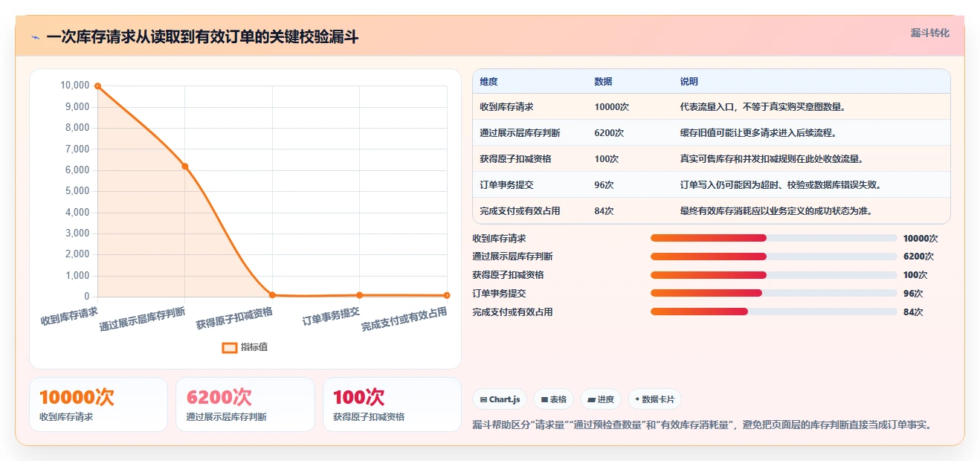Select the 表格 tag chip
Image resolution: width=980 pixels, height=461 pixels.
(x=553, y=399)
